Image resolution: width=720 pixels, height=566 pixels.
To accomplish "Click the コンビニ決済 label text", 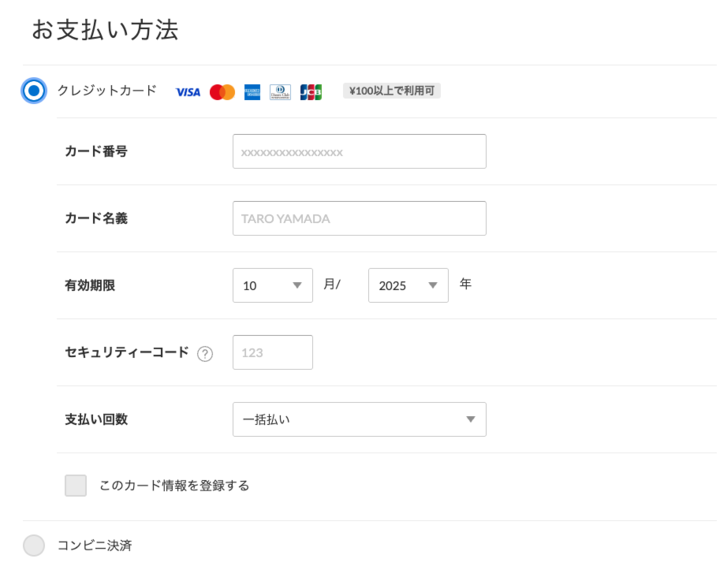I will point(95,545).
